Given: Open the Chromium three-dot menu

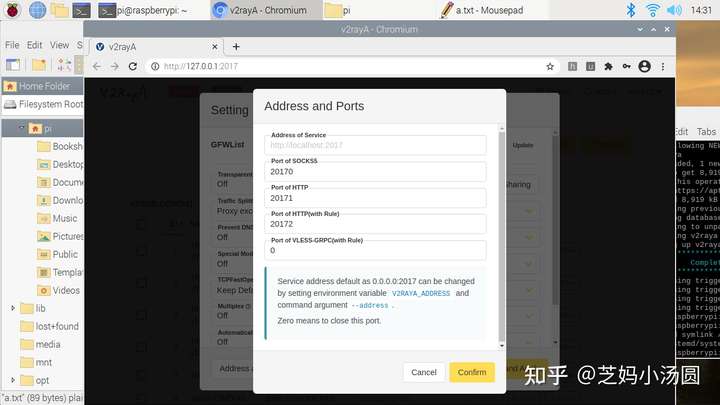Looking at the screenshot, I should [663, 67].
